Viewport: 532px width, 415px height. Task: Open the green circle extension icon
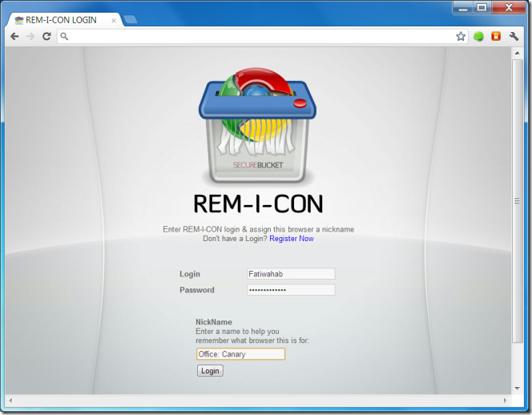tap(478, 36)
